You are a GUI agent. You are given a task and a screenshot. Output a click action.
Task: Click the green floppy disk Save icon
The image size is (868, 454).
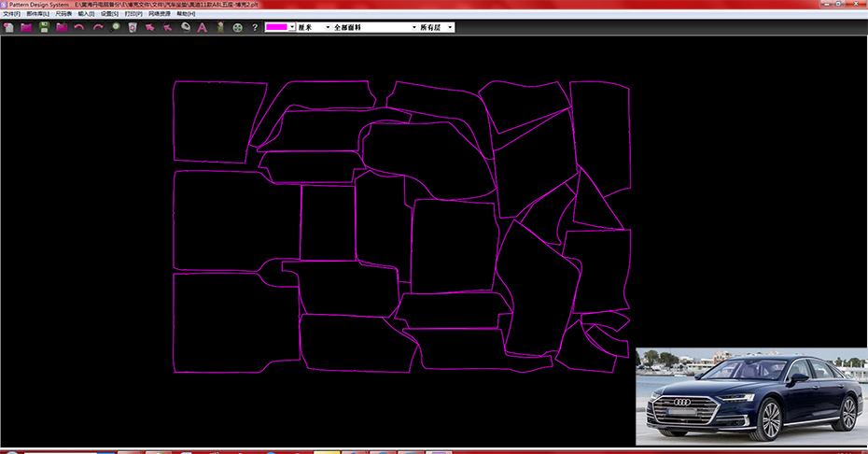click(44, 27)
